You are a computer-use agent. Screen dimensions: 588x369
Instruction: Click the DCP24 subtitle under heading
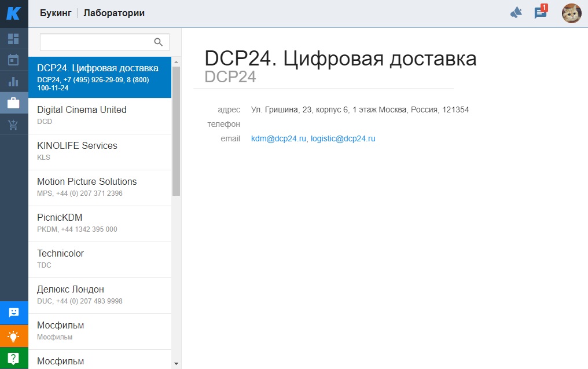(x=230, y=77)
